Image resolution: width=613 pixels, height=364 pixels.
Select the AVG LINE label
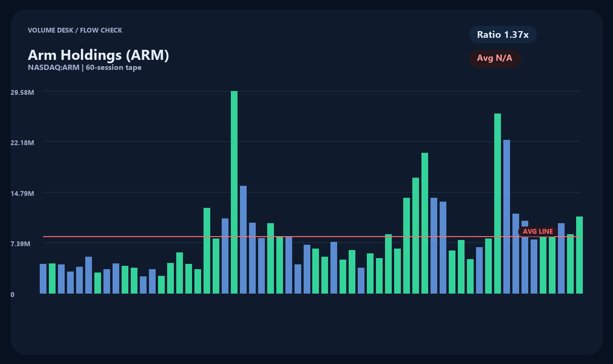click(x=538, y=231)
